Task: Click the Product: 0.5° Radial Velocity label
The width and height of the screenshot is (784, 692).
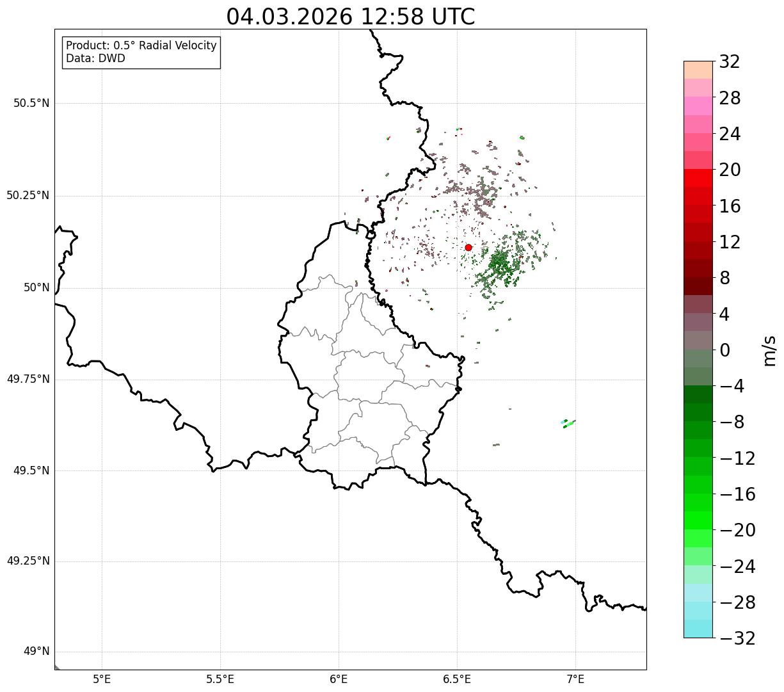Action: [141, 46]
